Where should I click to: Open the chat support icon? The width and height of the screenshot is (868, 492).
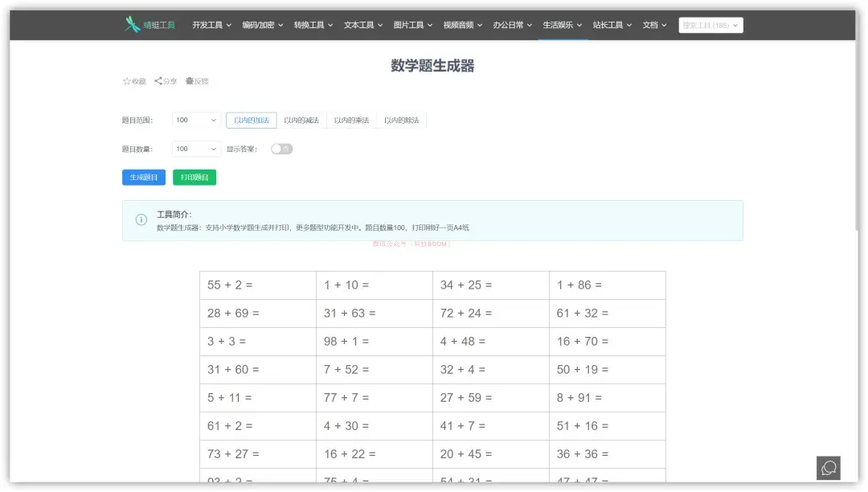coord(828,468)
